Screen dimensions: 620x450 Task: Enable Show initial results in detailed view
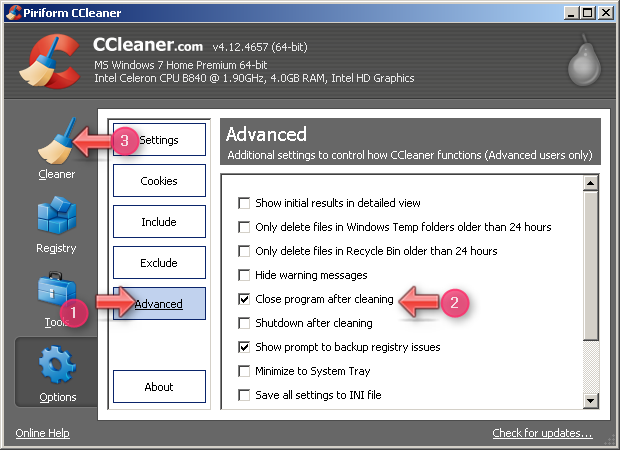click(x=244, y=203)
